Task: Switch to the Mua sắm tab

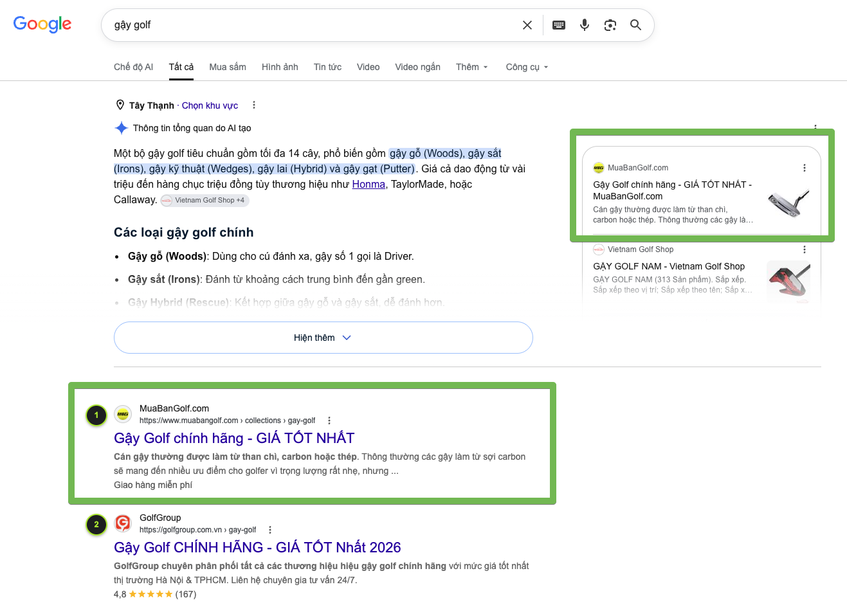Action: pos(228,67)
